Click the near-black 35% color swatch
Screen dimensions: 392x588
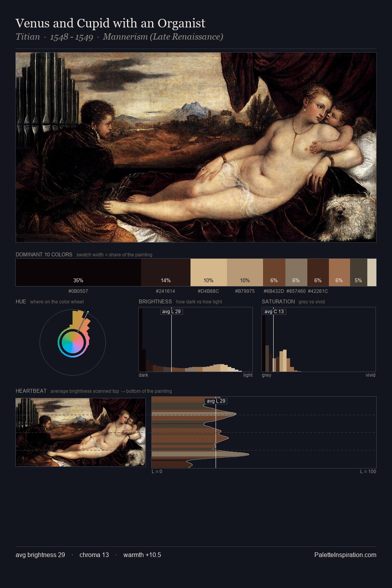[78, 272]
